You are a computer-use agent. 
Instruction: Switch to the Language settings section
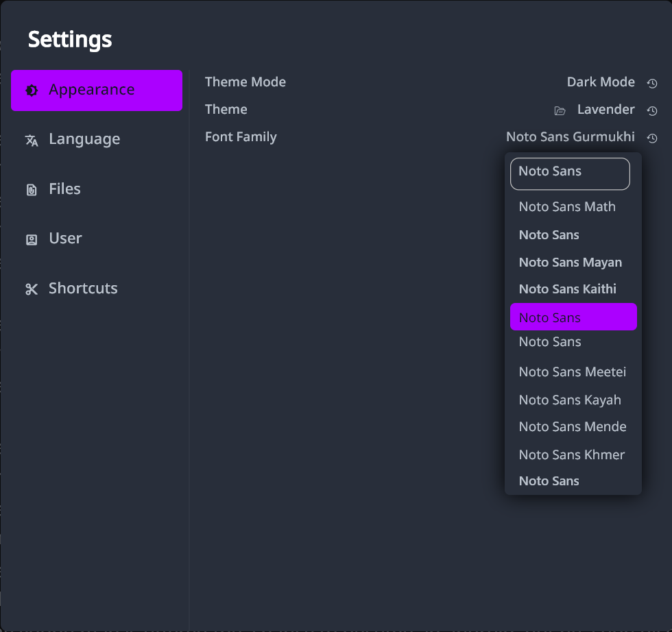point(84,139)
